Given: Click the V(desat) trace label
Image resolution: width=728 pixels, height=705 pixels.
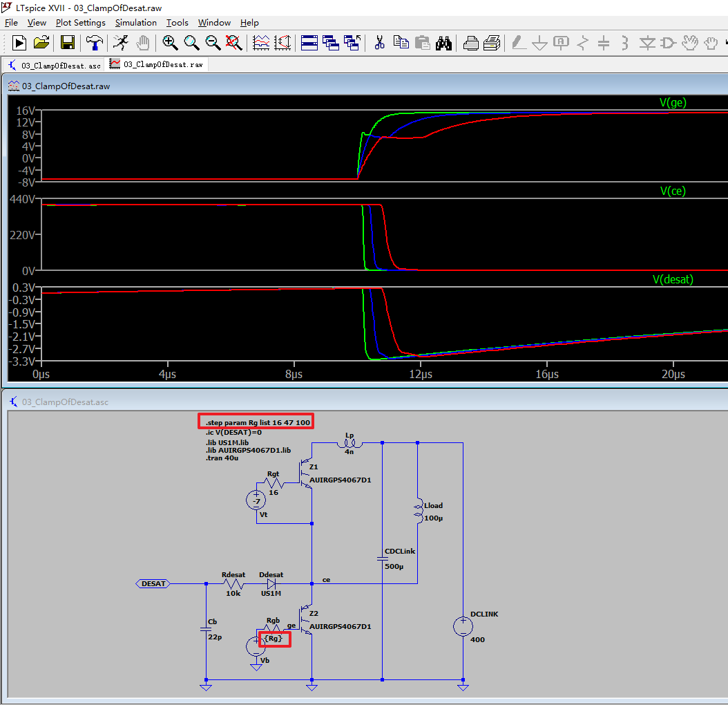Looking at the screenshot, I should point(673,279).
